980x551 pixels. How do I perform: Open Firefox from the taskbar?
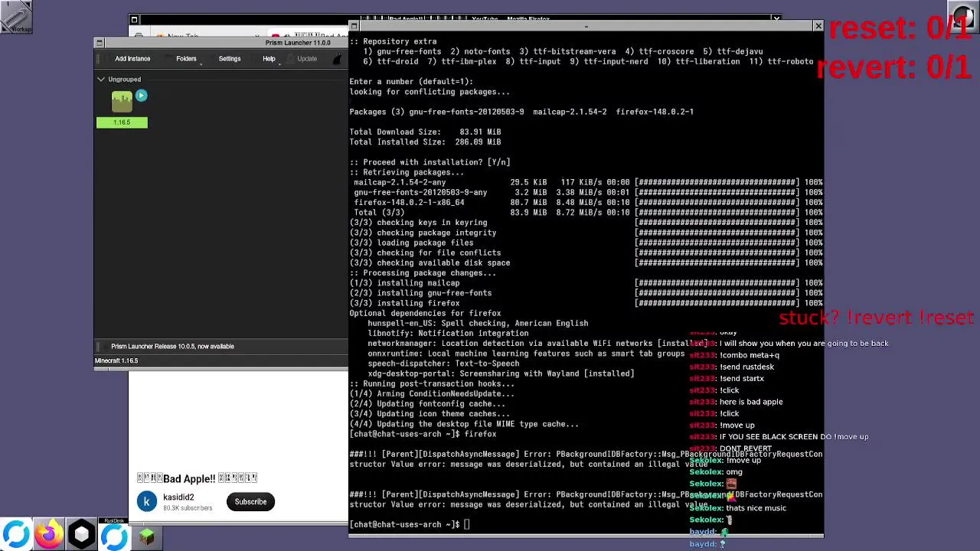pyautogui.click(x=49, y=535)
